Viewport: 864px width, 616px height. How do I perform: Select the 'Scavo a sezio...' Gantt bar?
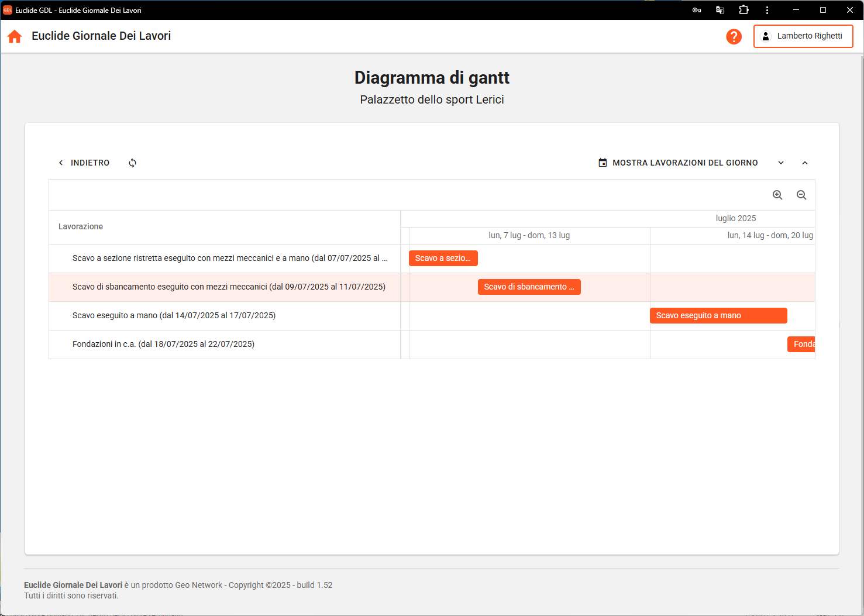pyautogui.click(x=443, y=258)
